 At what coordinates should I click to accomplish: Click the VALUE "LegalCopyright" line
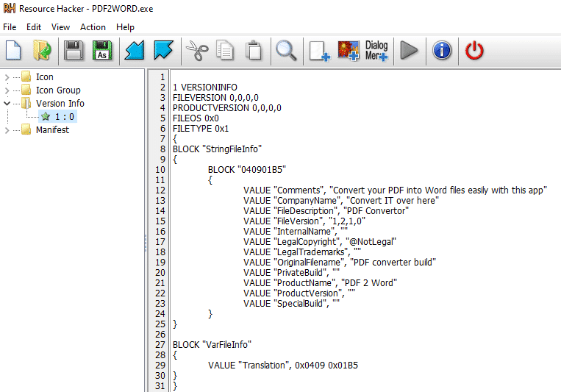tap(321, 242)
